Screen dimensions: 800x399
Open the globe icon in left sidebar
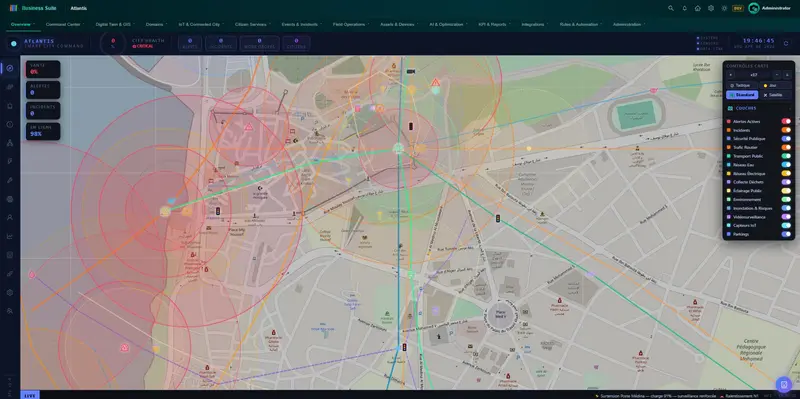pos(10,199)
